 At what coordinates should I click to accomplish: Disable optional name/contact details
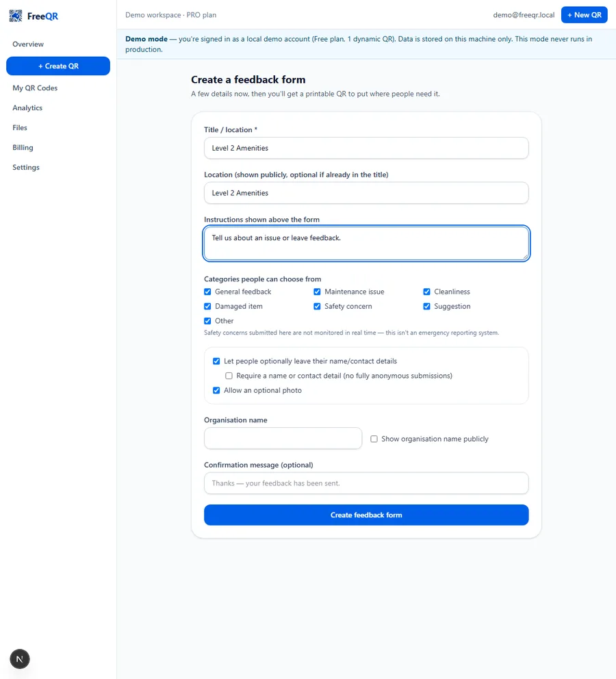(216, 361)
